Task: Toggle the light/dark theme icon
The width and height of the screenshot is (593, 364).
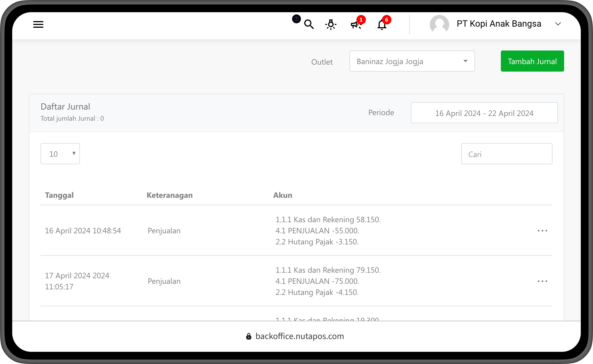Action: coord(331,24)
